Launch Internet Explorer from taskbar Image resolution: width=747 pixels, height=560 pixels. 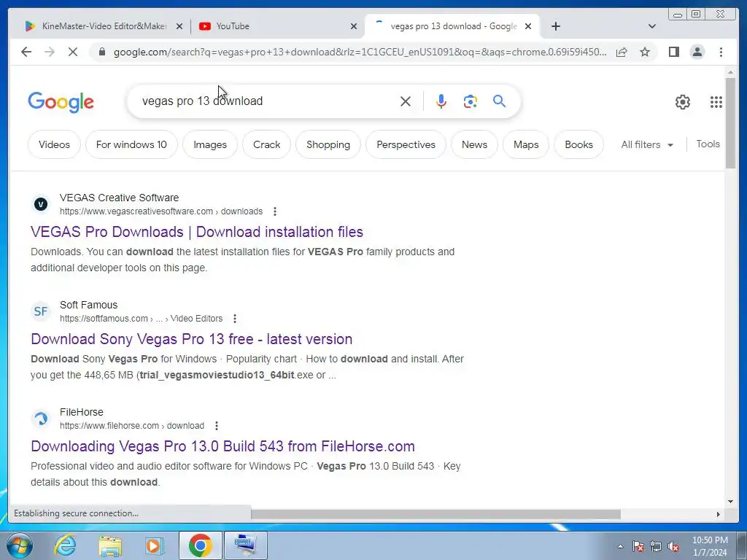click(x=65, y=545)
